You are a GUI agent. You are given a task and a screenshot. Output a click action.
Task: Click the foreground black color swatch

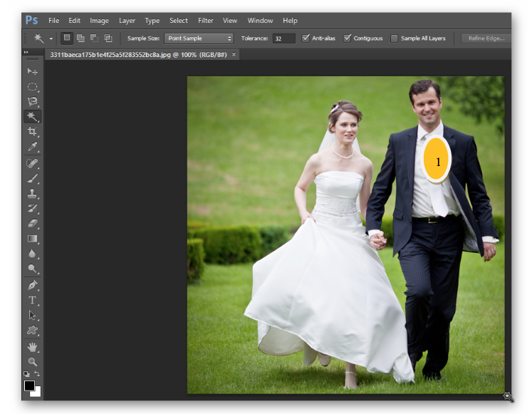point(29,385)
